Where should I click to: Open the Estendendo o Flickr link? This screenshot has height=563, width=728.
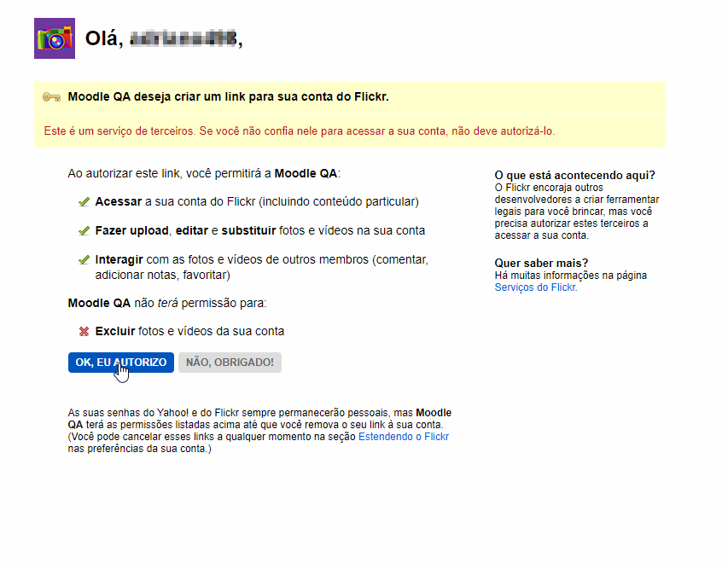tap(404, 437)
